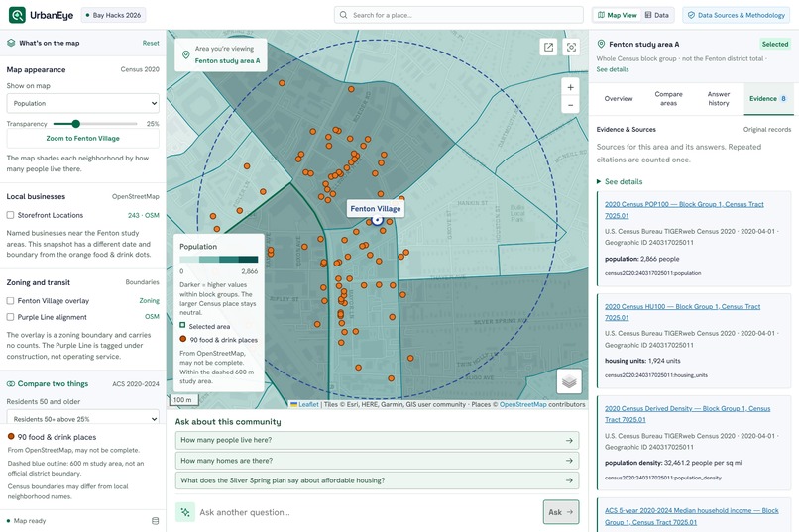Click the database icon in the status bar
The height and width of the screenshot is (532, 799).
(x=156, y=521)
